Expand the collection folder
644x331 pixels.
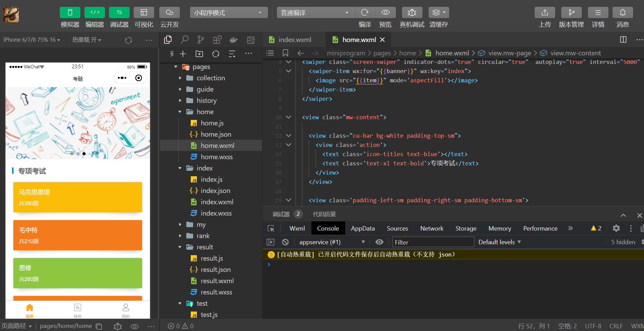click(x=211, y=78)
